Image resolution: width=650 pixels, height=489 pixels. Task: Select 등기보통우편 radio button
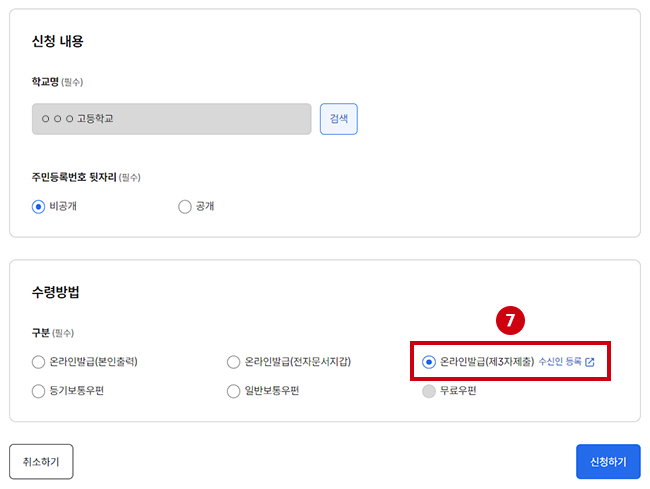coord(39,391)
